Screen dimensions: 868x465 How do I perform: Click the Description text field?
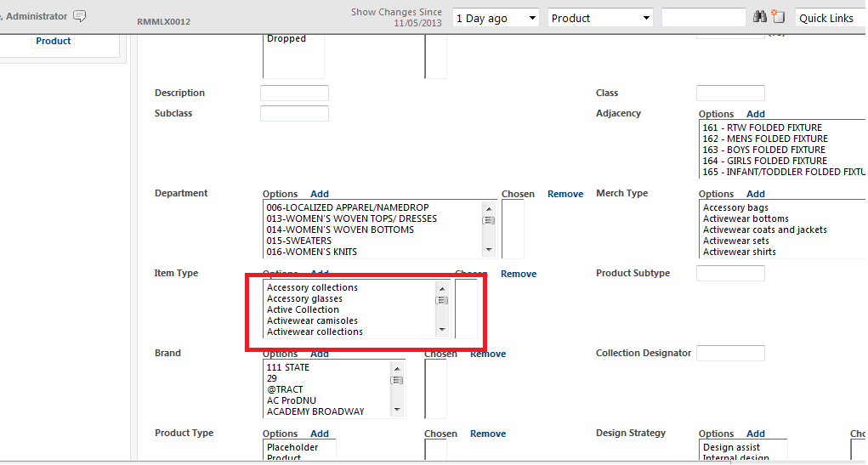point(294,94)
